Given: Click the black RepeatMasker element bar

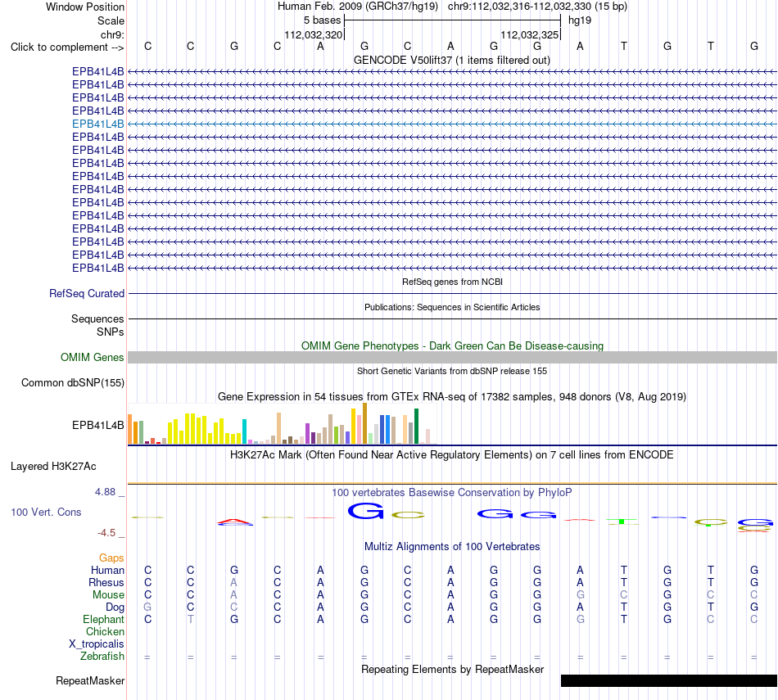Looking at the screenshot, I should [669, 680].
